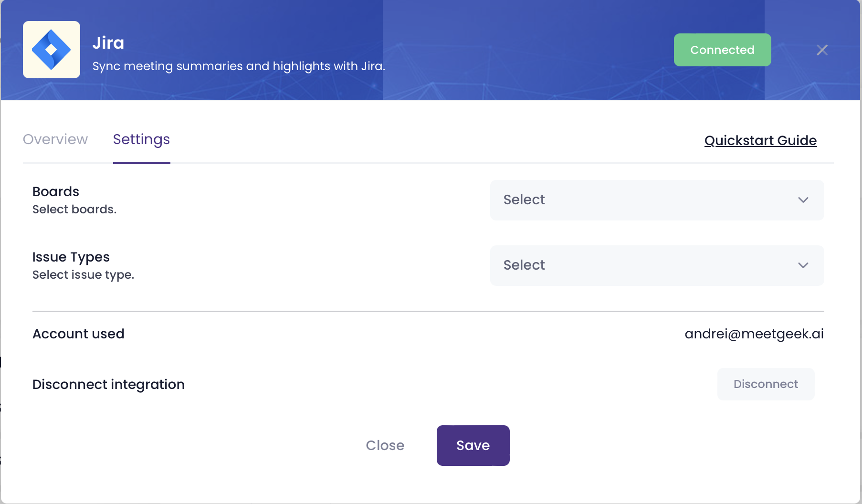Select the Settings tab
This screenshot has width=862, height=504.
point(141,139)
